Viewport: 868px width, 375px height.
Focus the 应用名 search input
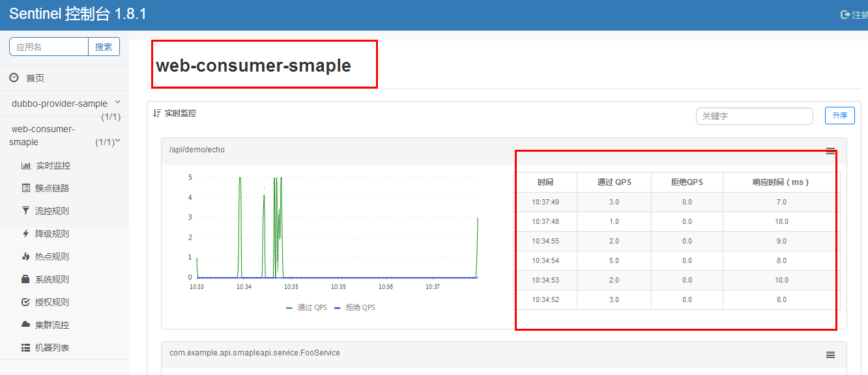click(49, 47)
